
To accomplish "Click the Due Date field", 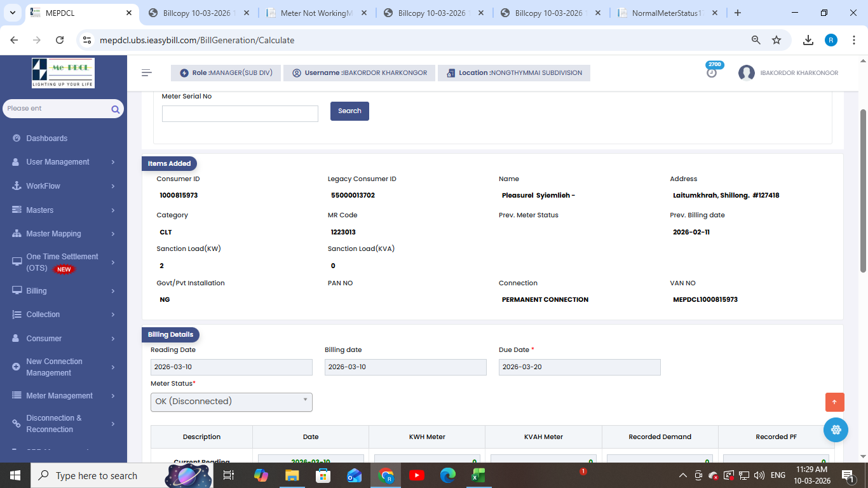I will point(579,367).
